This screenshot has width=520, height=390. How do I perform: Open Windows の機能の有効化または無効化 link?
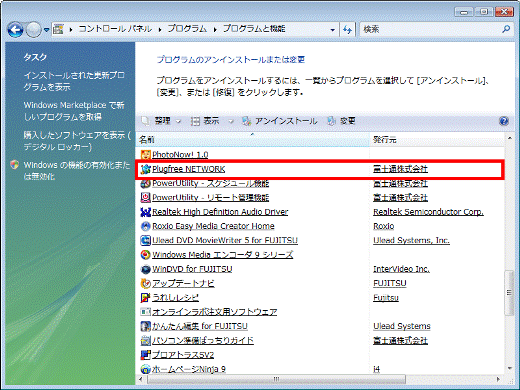[x=77, y=171]
